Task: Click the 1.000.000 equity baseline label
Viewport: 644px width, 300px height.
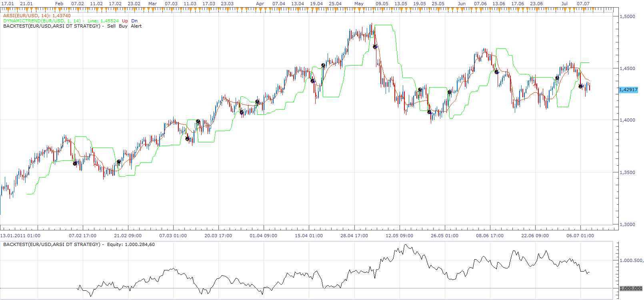Action: (631, 288)
